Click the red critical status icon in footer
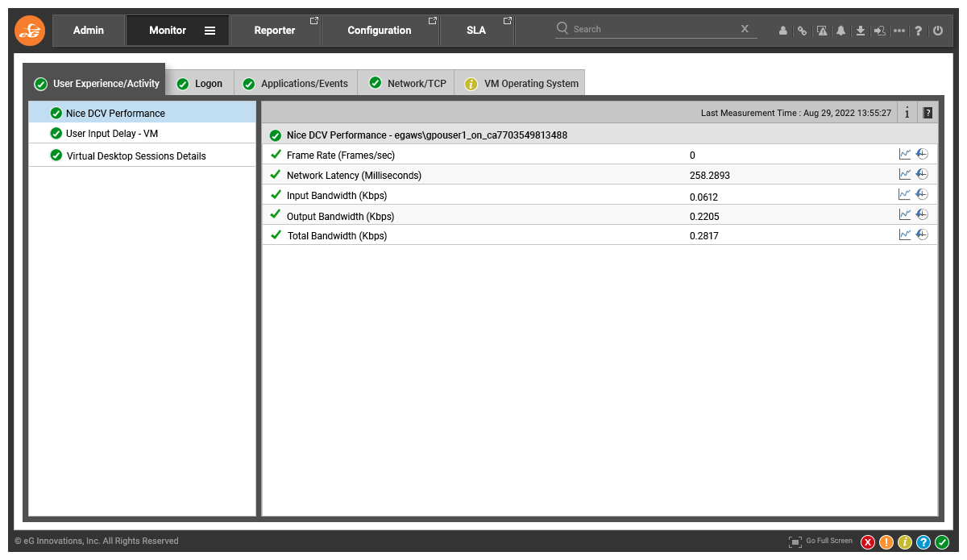This screenshot has height=560, width=967. tap(868, 542)
